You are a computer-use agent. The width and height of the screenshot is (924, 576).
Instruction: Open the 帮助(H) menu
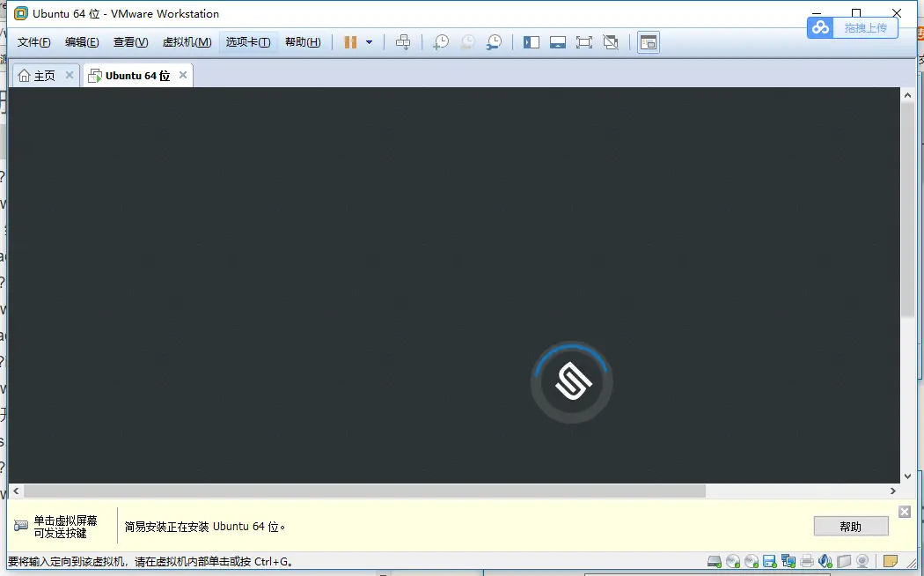click(303, 42)
